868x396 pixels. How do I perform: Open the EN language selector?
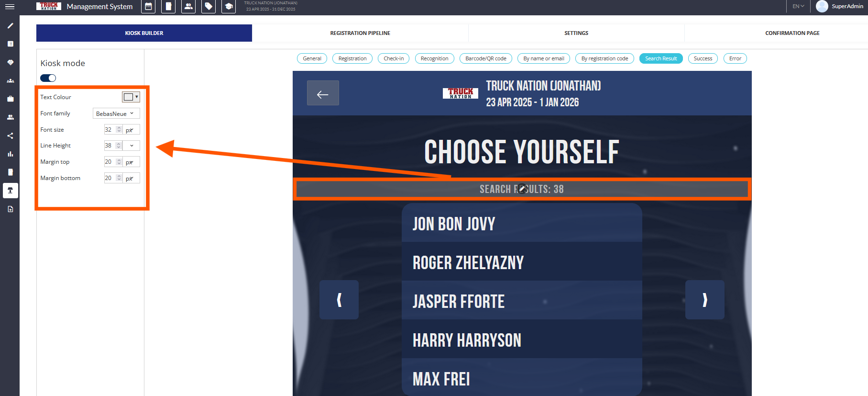[798, 6]
